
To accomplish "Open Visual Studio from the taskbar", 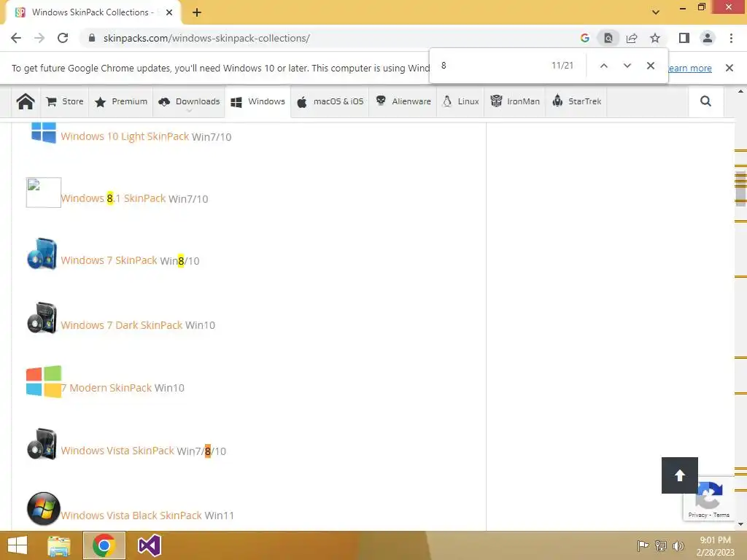I will tap(149, 545).
